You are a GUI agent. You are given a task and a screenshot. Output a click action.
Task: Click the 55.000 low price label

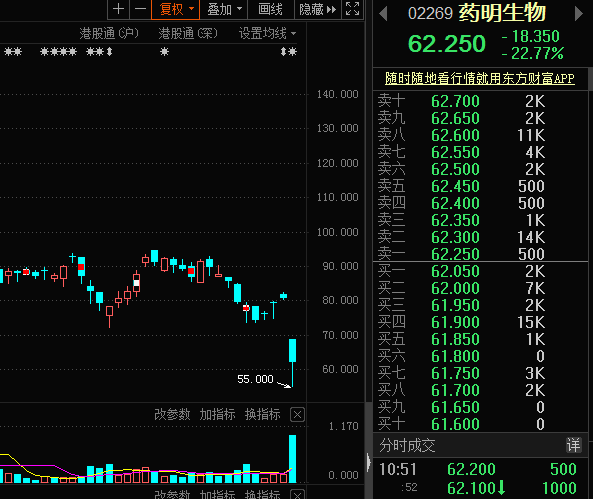[x=255, y=379]
